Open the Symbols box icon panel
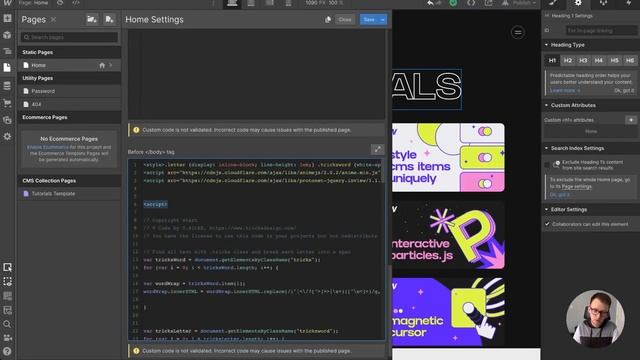This screenshot has height=360, width=640. pos(7,35)
